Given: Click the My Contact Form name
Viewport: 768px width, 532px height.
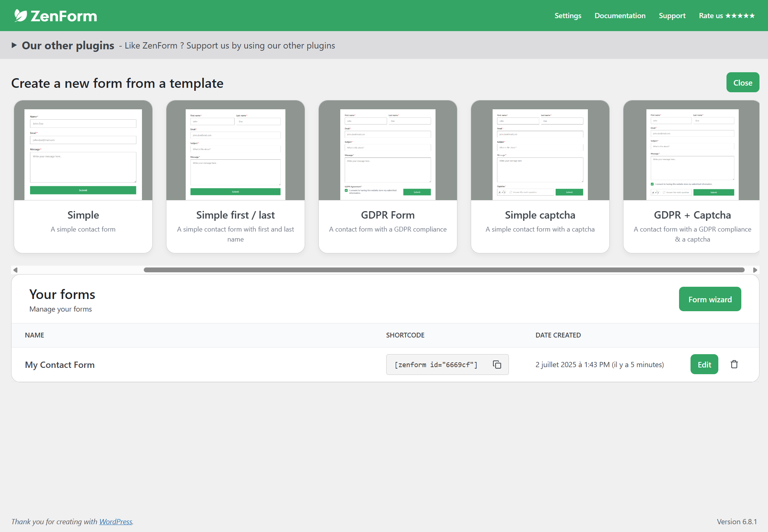Looking at the screenshot, I should 60,365.
